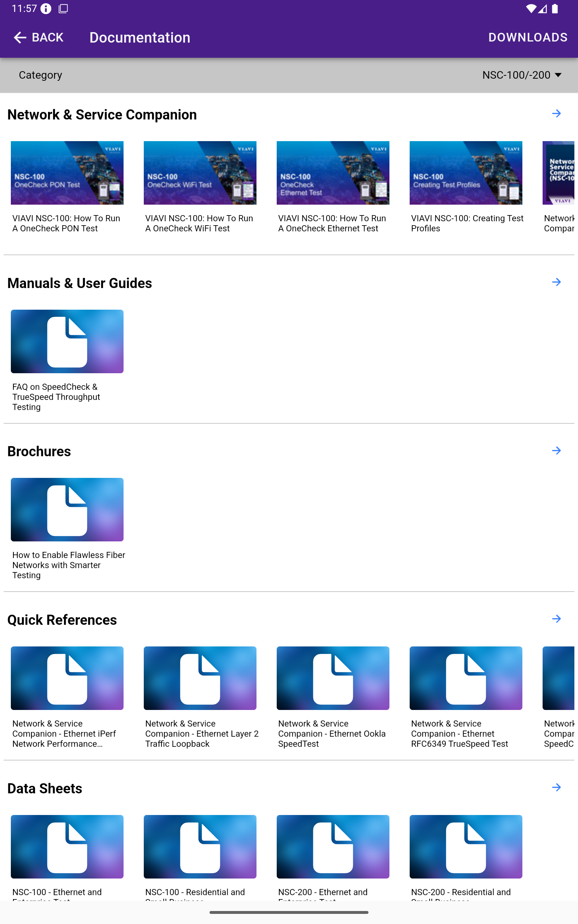Image resolution: width=578 pixels, height=924 pixels.
Task: Expand the Brochures section arrow
Action: point(556,450)
